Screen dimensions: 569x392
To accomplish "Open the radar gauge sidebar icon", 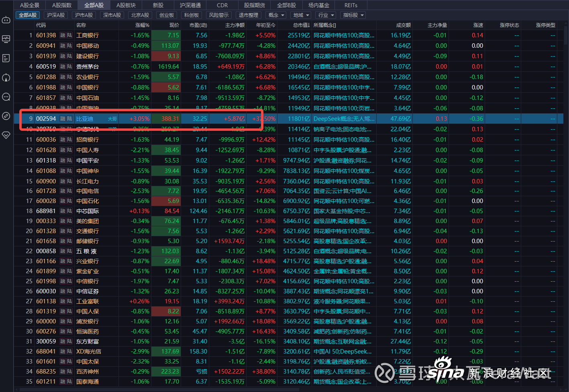I will 6,77.
